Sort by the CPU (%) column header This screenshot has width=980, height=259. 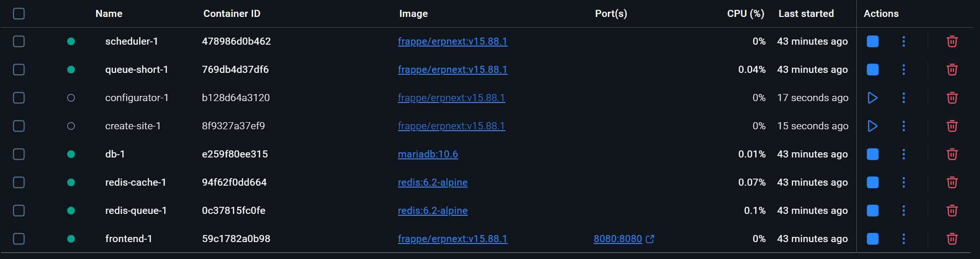click(745, 14)
